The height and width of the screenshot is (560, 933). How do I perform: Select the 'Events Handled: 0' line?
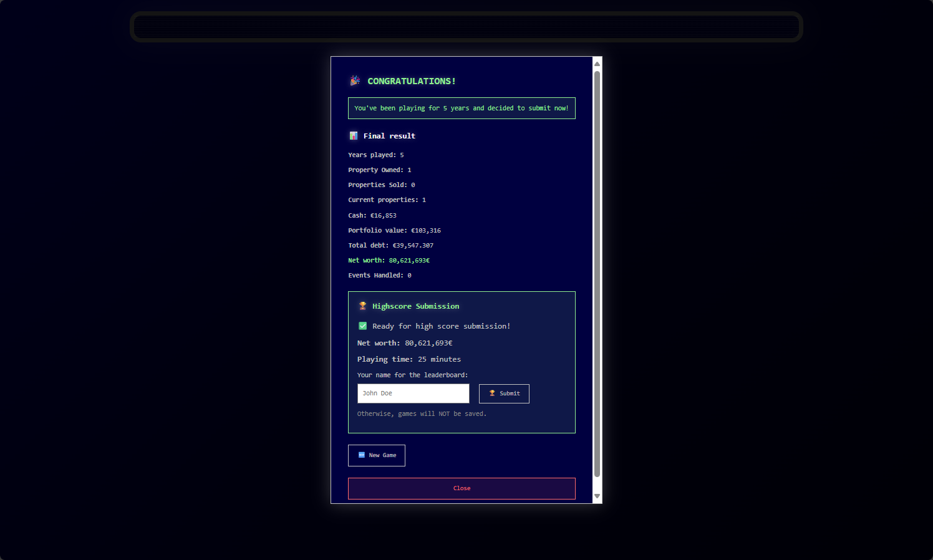click(x=380, y=276)
